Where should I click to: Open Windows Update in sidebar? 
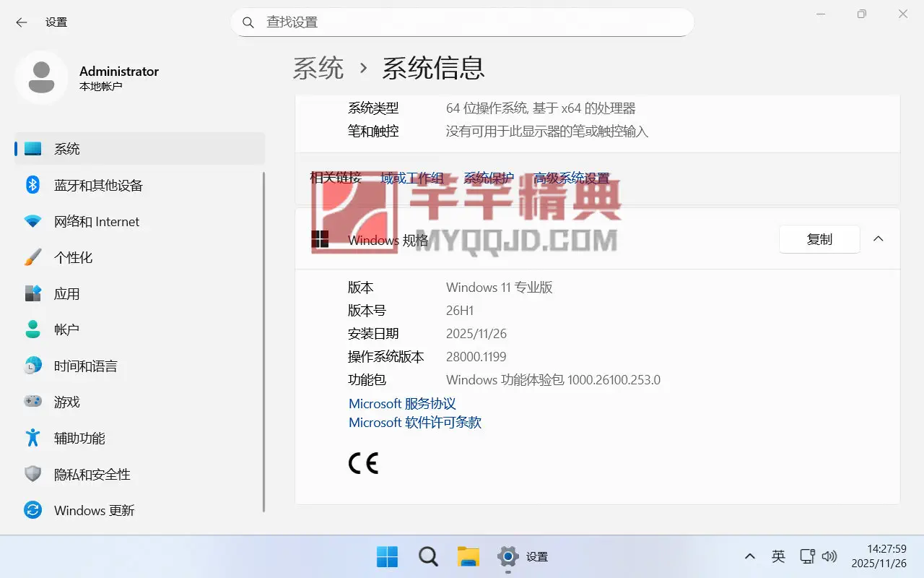[x=94, y=511]
